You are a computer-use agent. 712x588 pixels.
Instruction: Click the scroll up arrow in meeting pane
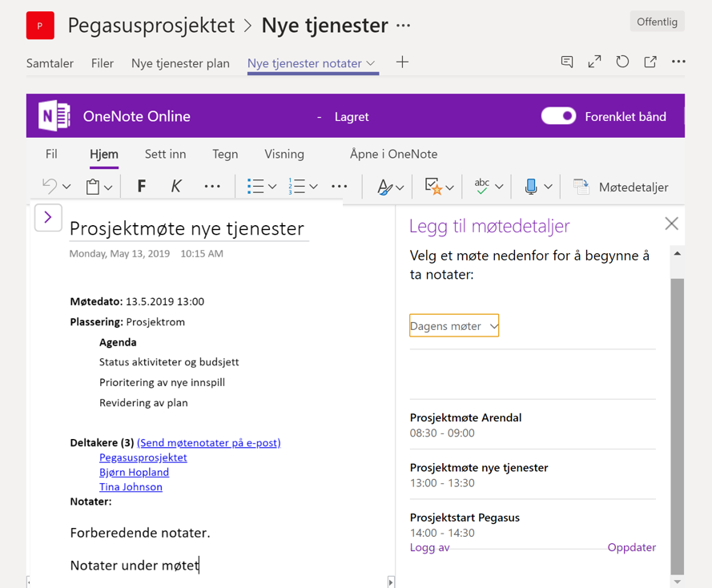[x=677, y=253]
